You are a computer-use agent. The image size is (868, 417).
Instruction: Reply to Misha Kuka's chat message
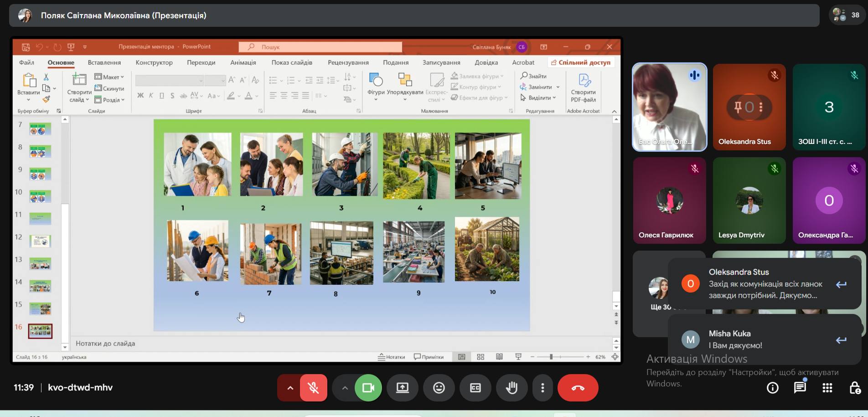841,340
